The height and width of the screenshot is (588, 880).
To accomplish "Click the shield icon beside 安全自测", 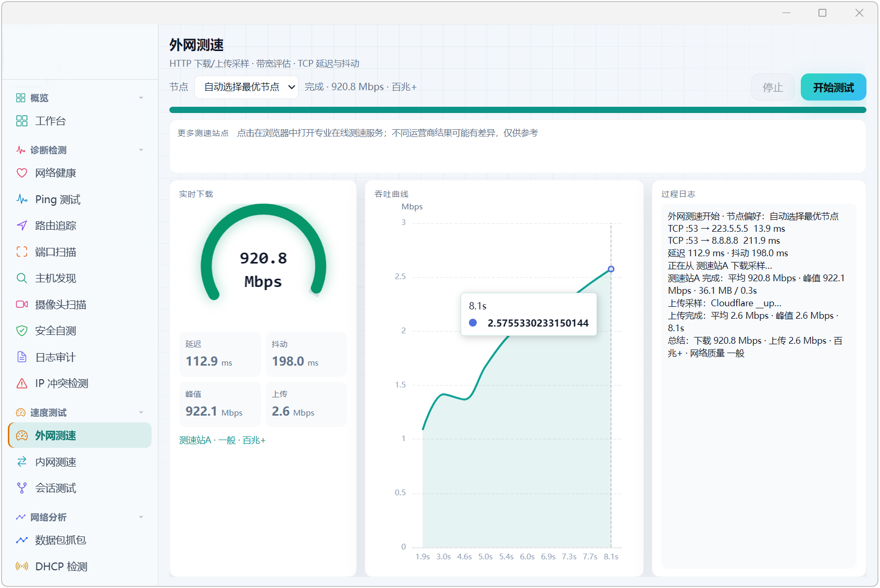I will pyautogui.click(x=22, y=331).
